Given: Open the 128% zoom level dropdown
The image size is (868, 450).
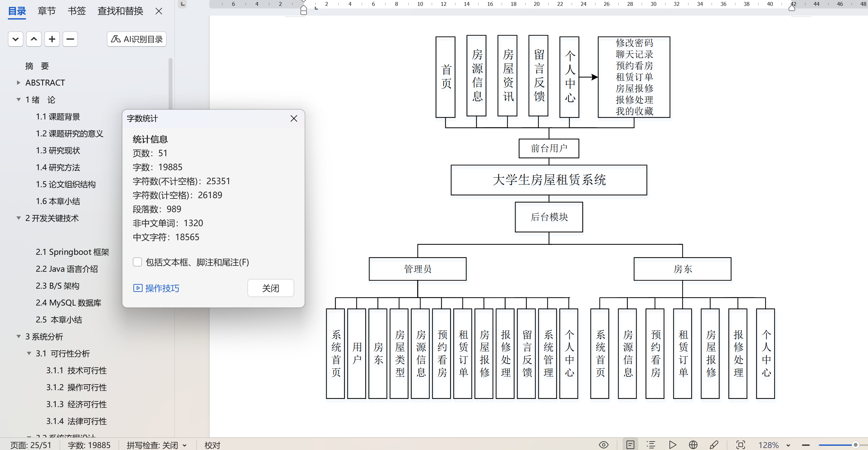Looking at the screenshot, I should coord(788,445).
